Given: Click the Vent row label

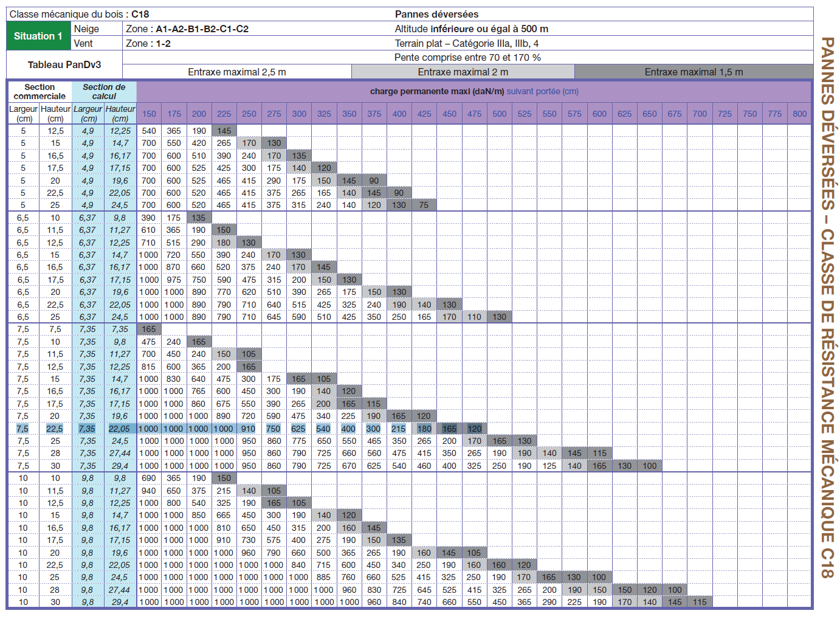Looking at the screenshot, I should point(83,43).
